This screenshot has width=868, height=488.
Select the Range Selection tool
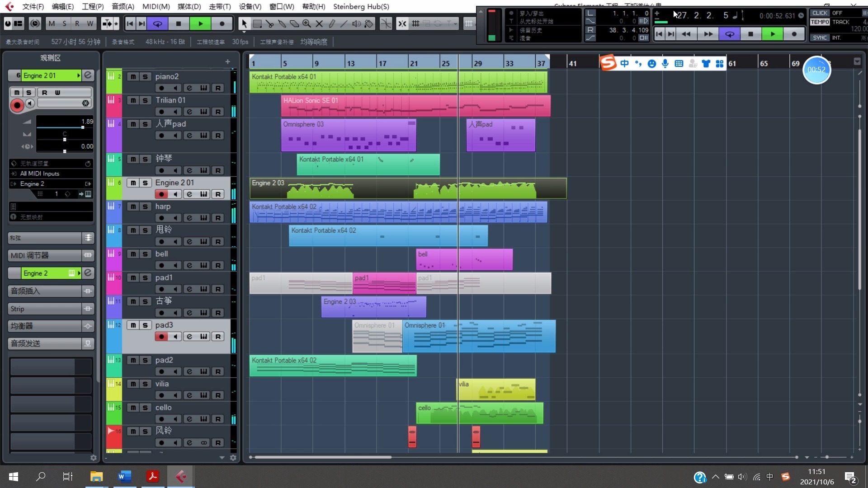coord(257,24)
